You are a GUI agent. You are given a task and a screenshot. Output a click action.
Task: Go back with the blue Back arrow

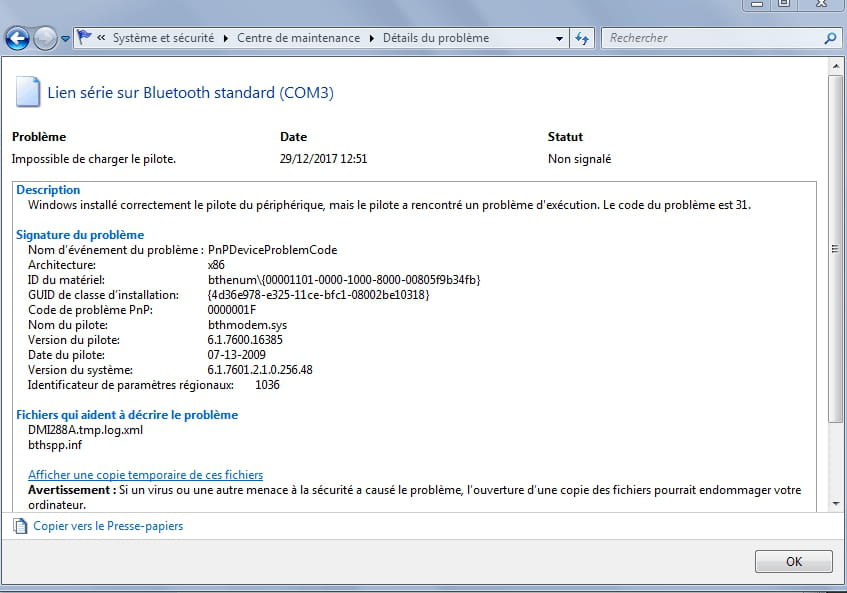click(17, 39)
